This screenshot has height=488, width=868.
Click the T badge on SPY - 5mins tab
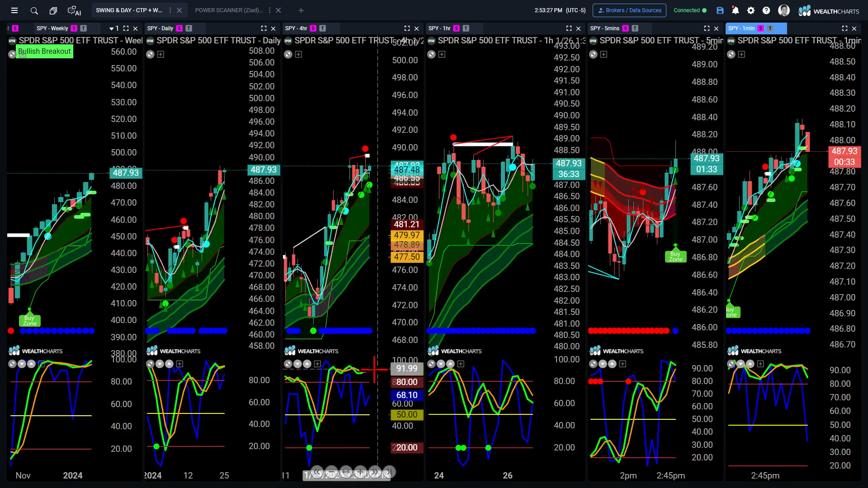coord(635,28)
